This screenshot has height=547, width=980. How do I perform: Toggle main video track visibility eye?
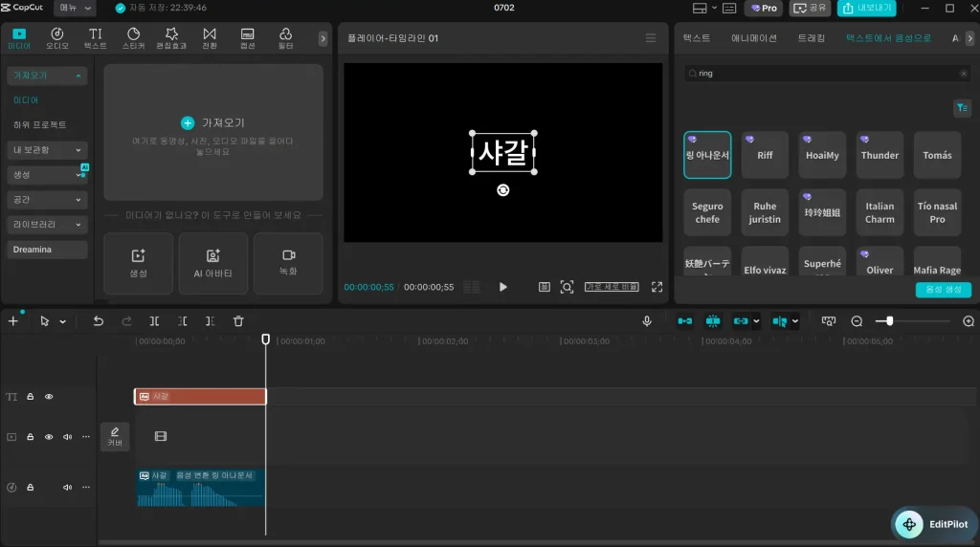49,437
